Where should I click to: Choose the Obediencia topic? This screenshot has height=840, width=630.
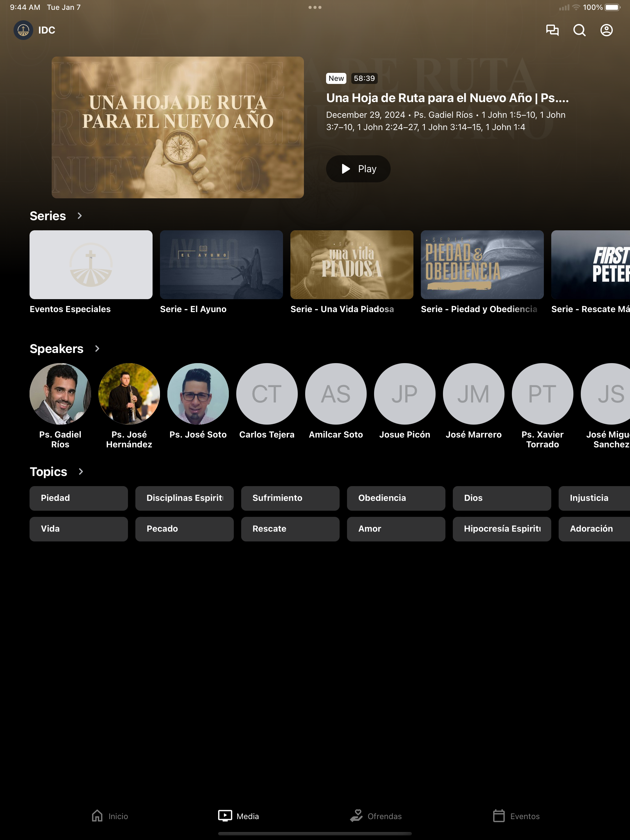coord(396,498)
